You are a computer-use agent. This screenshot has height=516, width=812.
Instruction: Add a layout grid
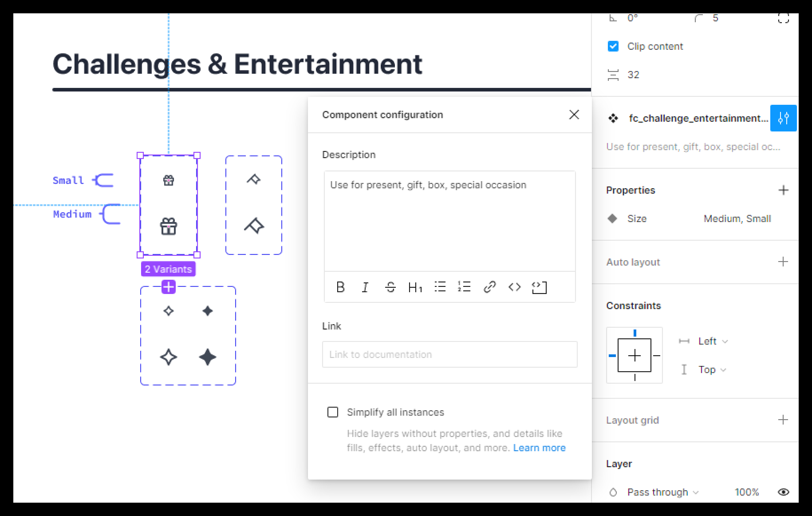[x=783, y=420]
